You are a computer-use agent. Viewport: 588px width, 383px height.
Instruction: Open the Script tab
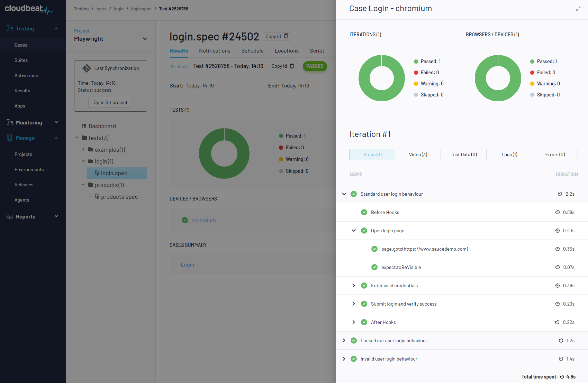coord(317,51)
